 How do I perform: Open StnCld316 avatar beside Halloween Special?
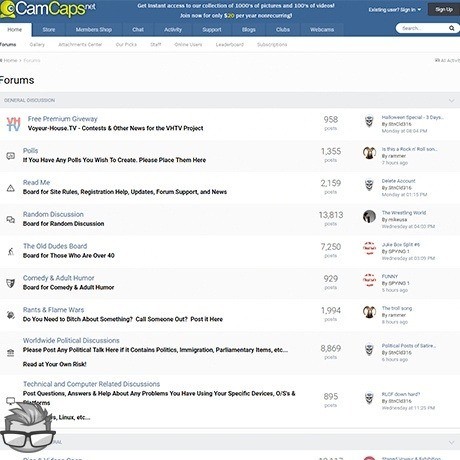tap(369, 121)
